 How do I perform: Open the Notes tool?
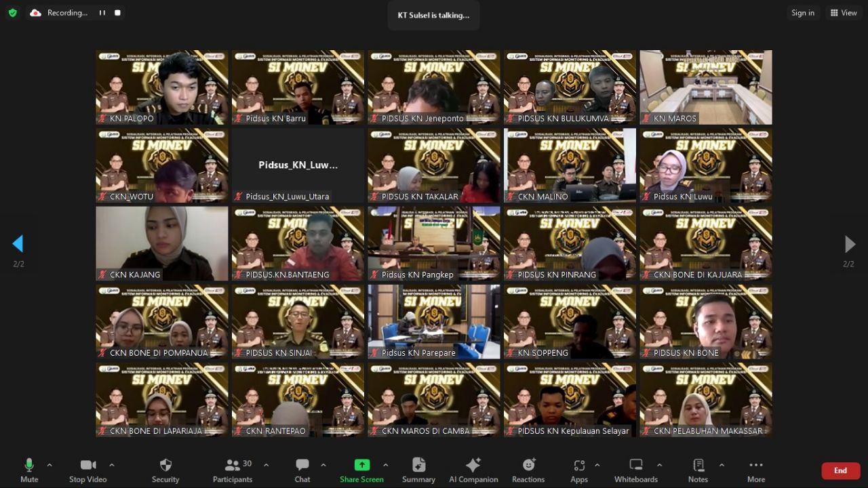pyautogui.click(x=698, y=470)
